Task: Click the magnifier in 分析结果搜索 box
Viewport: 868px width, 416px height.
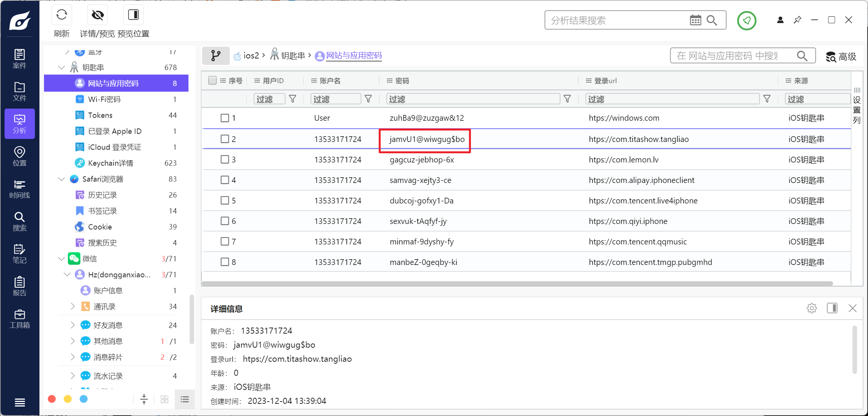Action: point(712,20)
